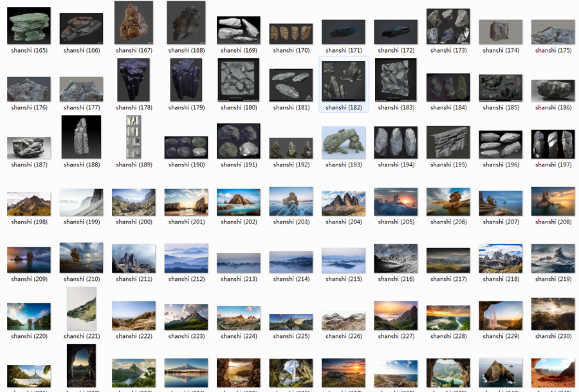Click the "shanshi (179)" file name

186,107
